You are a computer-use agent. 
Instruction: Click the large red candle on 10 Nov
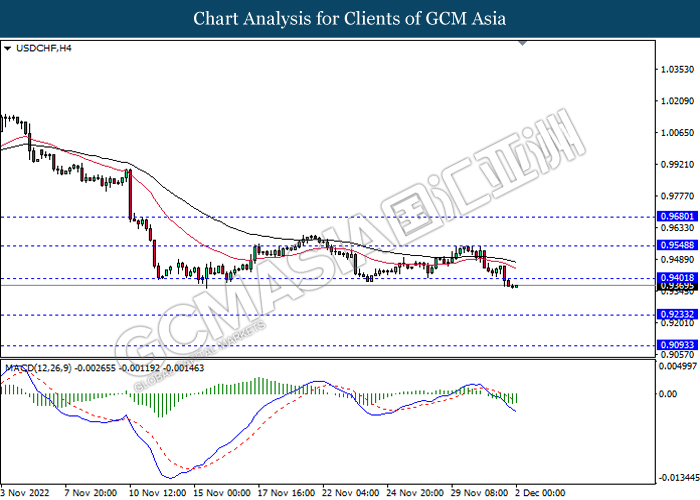[x=130, y=195]
